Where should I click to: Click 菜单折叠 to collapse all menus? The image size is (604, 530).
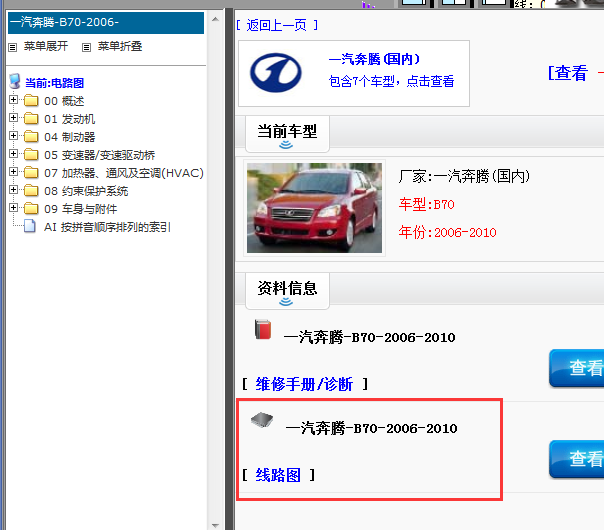[x=120, y=46]
